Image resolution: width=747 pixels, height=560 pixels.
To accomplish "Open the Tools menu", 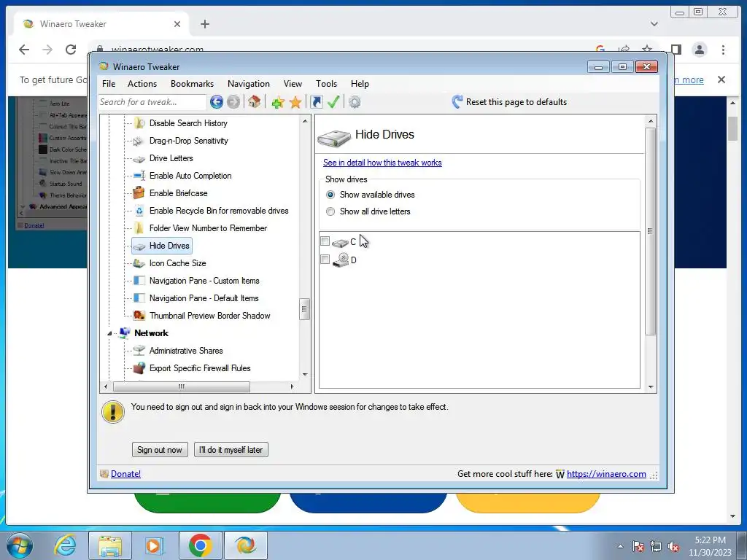I will pos(326,84).
